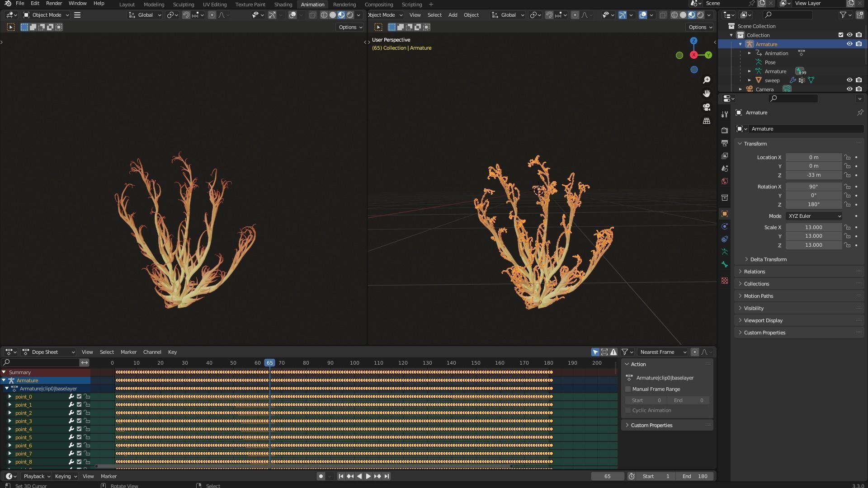
Task: Open the Dope Sheet Channel menu
Action: 152,352
